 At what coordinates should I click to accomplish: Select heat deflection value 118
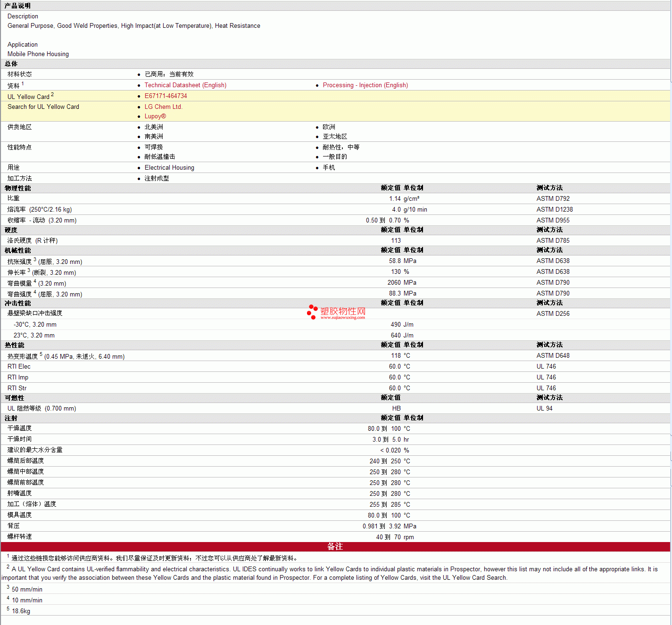coord(396,356)
